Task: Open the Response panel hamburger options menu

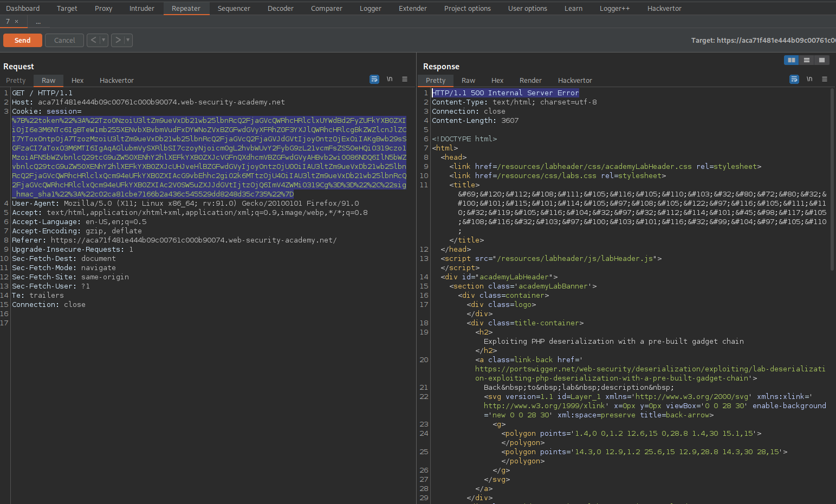Action: 825,79
